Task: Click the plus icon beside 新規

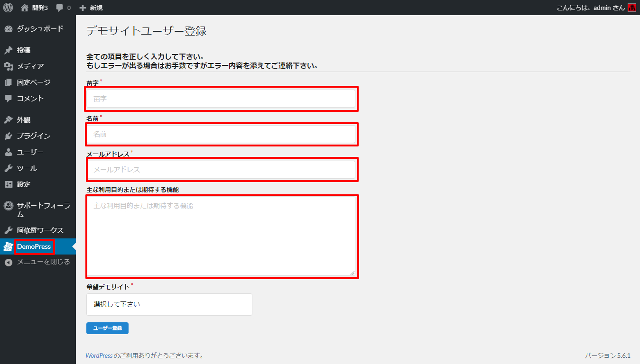Action: 83,8
